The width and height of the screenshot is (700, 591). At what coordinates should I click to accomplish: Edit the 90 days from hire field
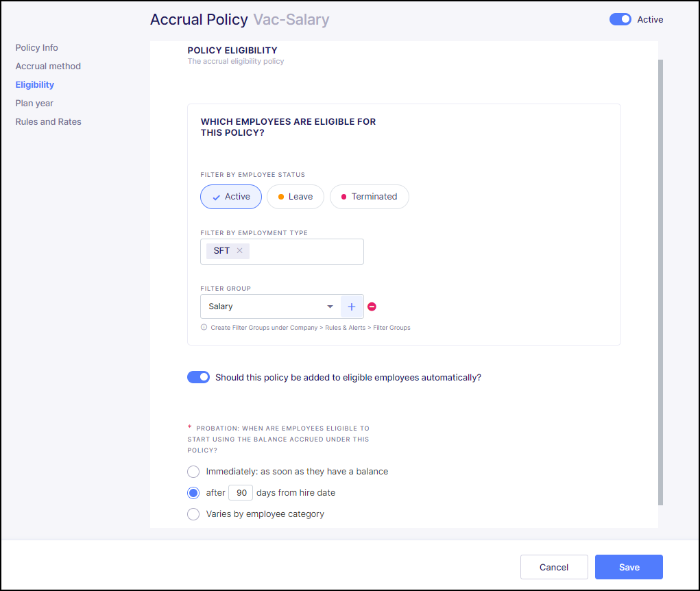point(240,492)
